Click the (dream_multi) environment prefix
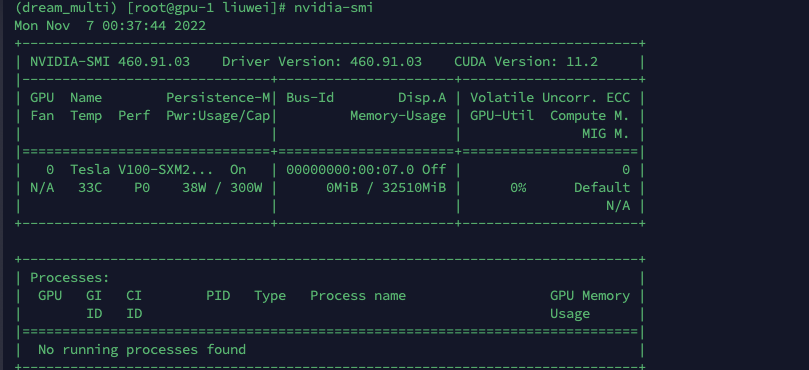Image resolution: width=809 pixels, height=370 pixels. (67, 8)
